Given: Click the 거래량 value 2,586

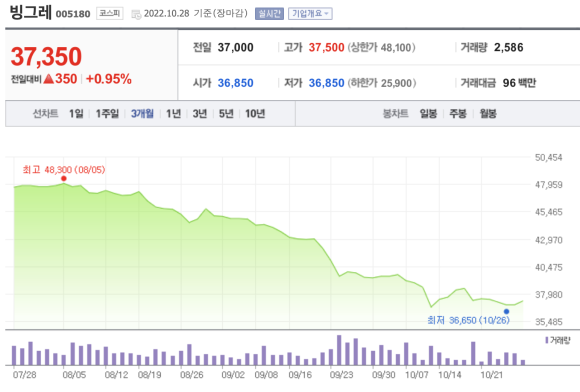Looking at the screenshot, I should [509, 47].
